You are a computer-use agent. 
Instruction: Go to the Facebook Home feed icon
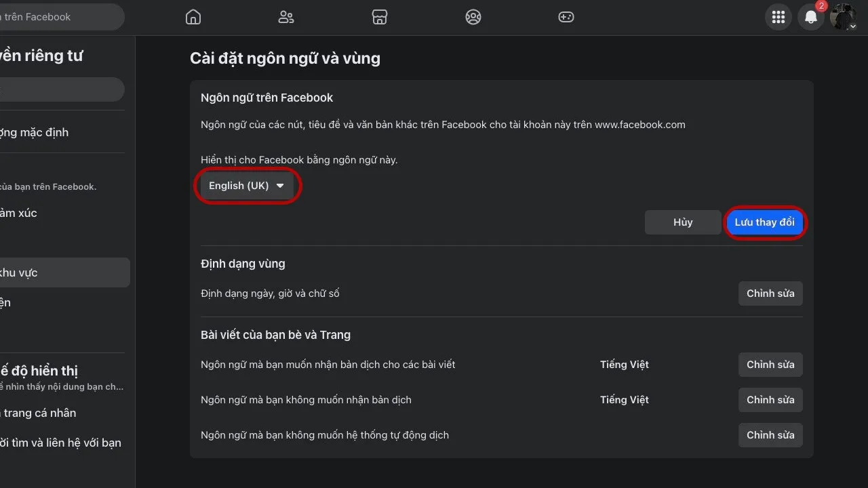click(193, 17)
